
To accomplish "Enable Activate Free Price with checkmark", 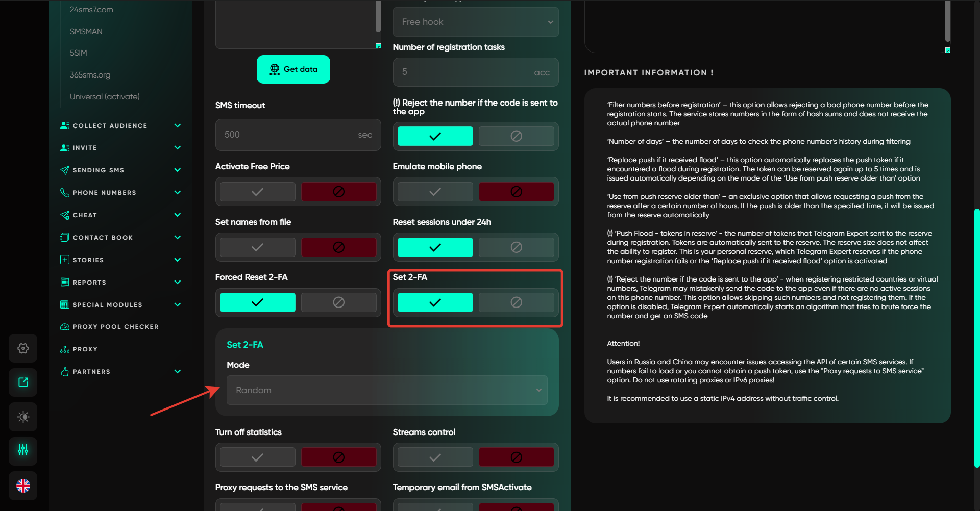I will pyautogui.click(x=258, y=192).
